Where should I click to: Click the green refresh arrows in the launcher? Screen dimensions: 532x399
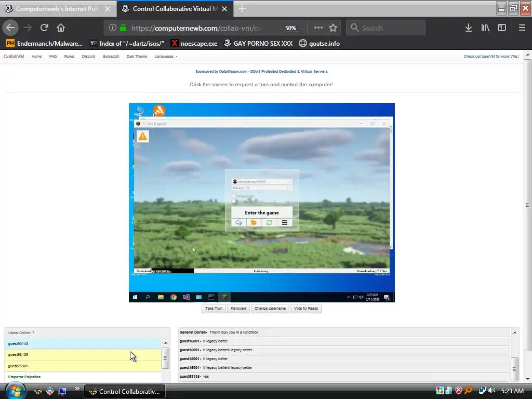coord(269,222)
